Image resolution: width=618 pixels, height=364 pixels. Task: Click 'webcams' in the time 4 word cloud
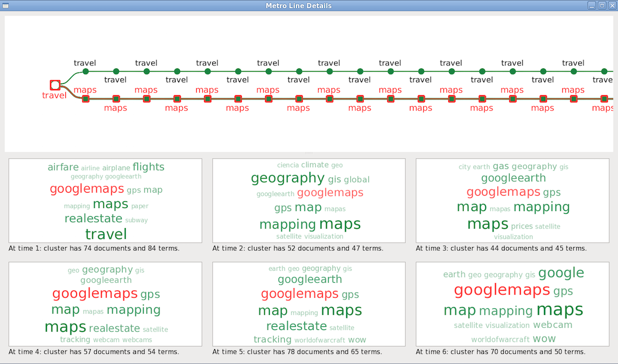(137, 340)
